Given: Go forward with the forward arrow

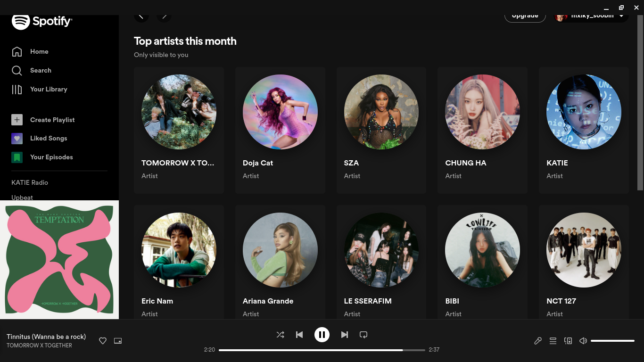Looking at the screenshot, I should pyautogui.click(x=164, y=17).
